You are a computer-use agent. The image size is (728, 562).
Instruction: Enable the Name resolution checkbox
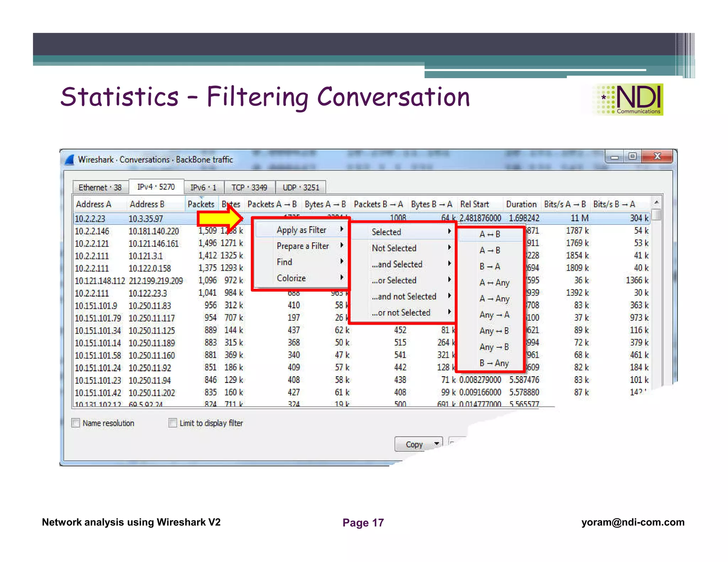76,423
